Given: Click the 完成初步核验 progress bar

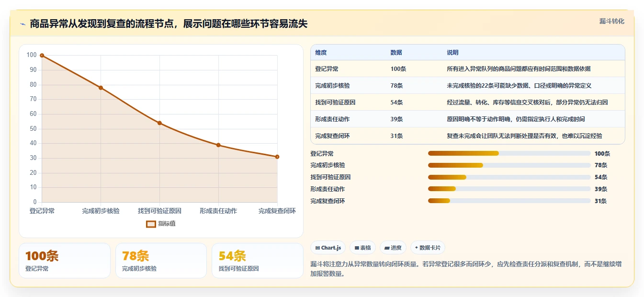Looking at the screenshot, I should point(509,165).
